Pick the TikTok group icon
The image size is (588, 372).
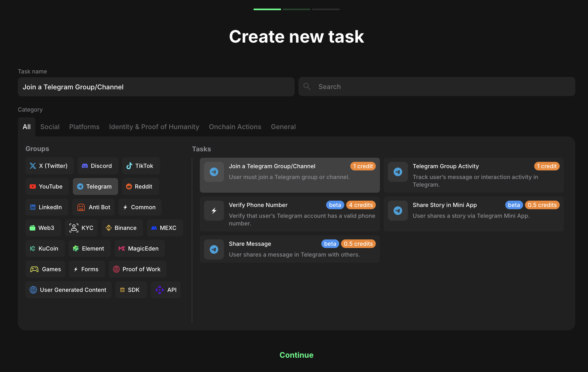(129, 166)
